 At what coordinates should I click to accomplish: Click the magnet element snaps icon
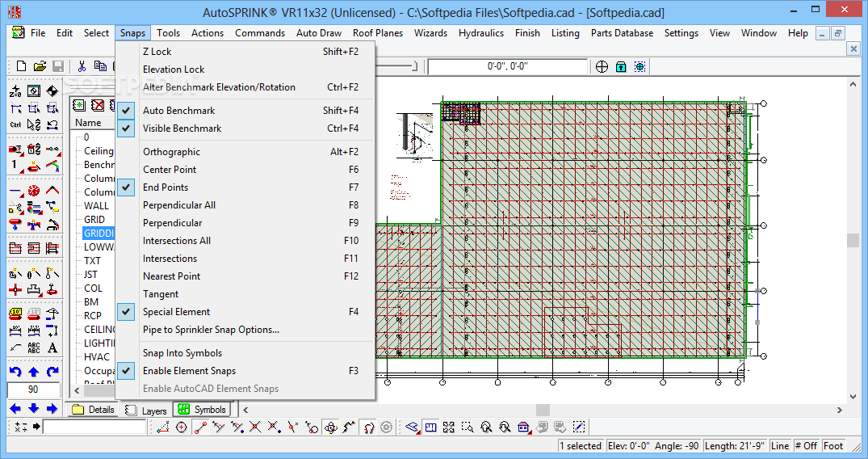point(368,427)
